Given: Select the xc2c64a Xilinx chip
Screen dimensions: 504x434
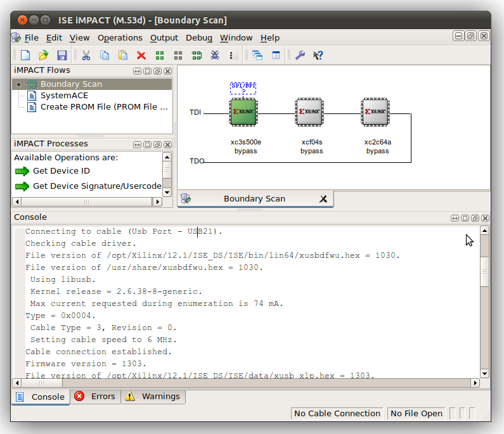Looking at the screenshot, I should [375, 112].
